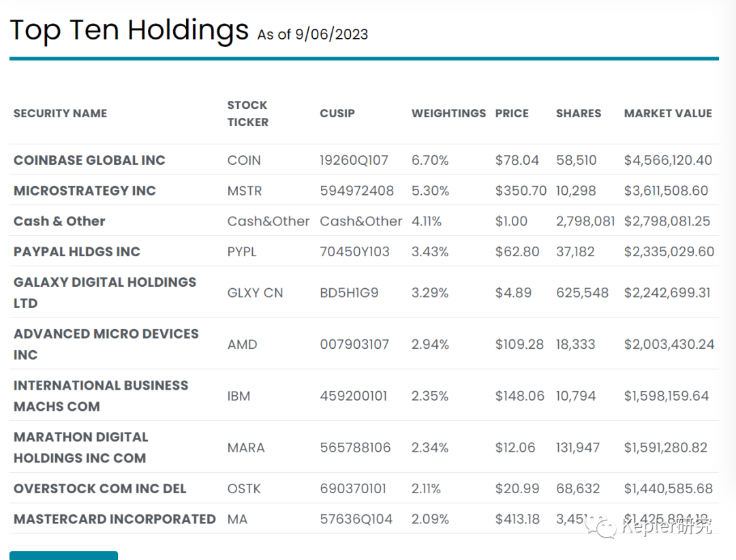The width and height of the screenshot is (736, 560).
Task: Click the $1,440,585.68 market value for Overstock
Action: (x=669, y=489)
